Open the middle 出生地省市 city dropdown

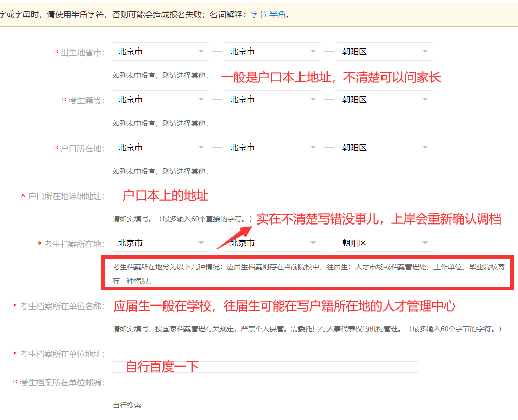(272, 51)
